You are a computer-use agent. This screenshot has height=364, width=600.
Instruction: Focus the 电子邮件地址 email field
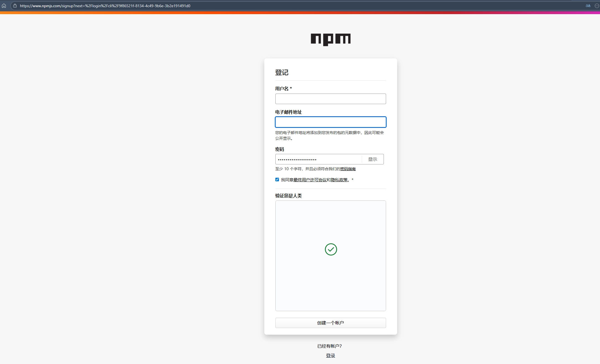click(330, 122)
